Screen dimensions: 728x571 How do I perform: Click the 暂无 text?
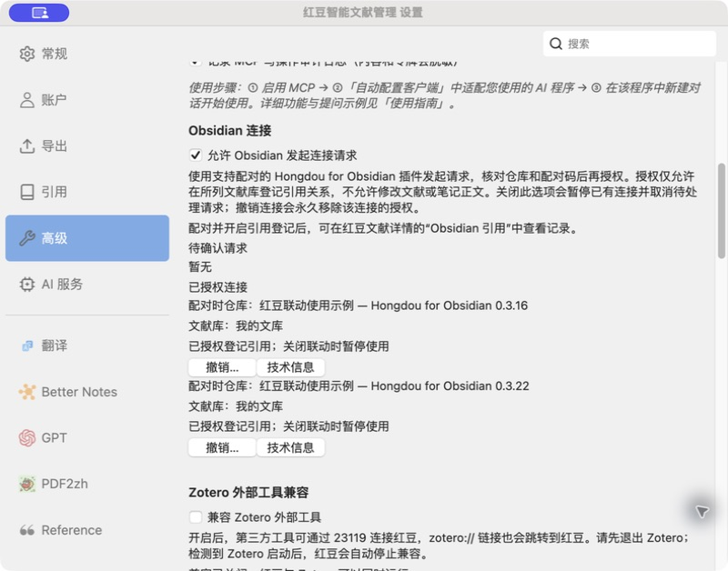click(200, 266)
